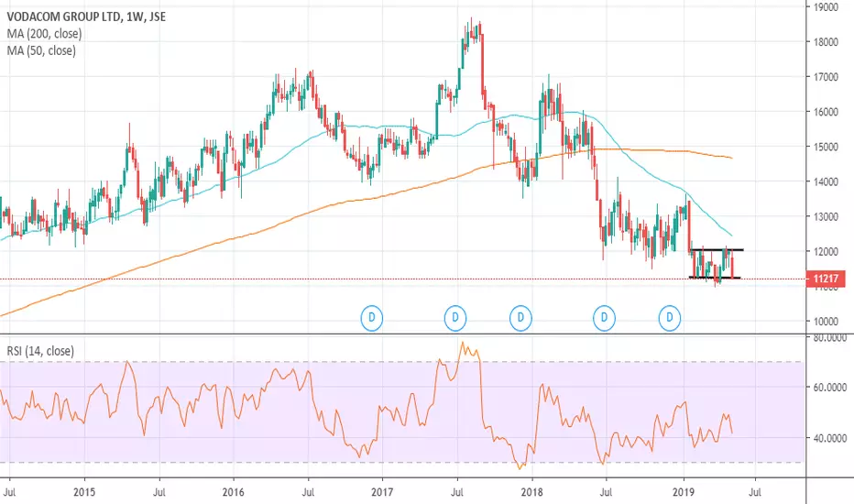Select the MA (200, close) indicator label
The width and height of the screenshot is (854, 504).
(44, 34)
